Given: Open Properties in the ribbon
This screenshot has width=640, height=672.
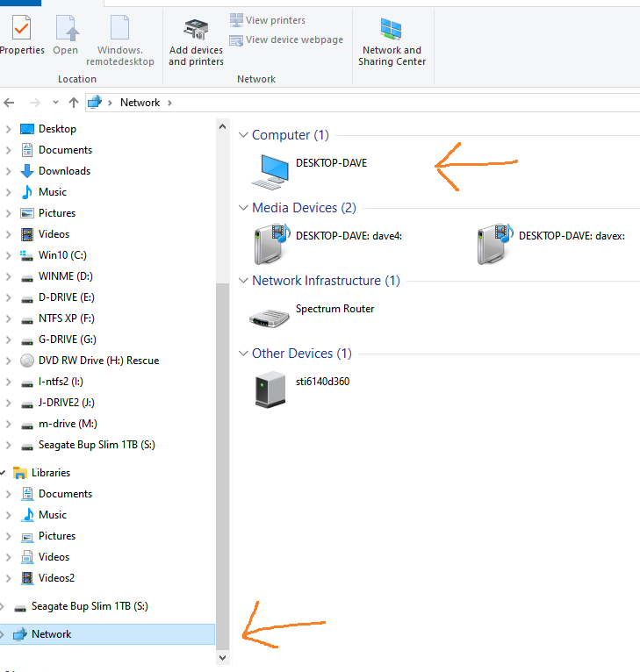Looking at the screenshot, I should (21, 34).
